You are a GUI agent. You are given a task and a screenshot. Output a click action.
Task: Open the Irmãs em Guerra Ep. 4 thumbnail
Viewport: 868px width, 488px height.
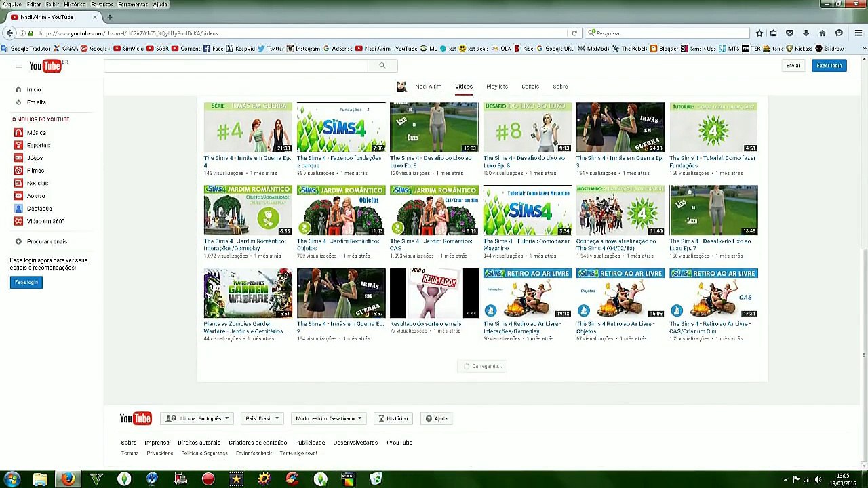[248, 127]
